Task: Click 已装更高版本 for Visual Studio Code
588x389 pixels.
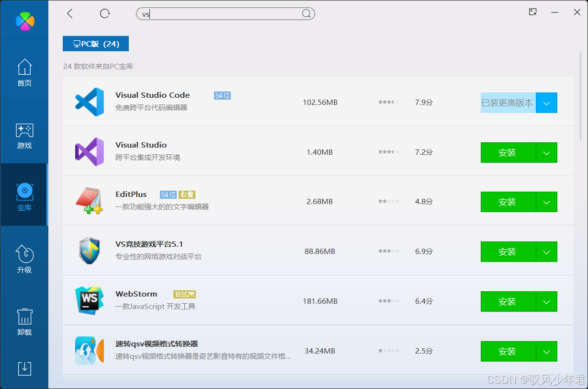Action: click(508, 103)
